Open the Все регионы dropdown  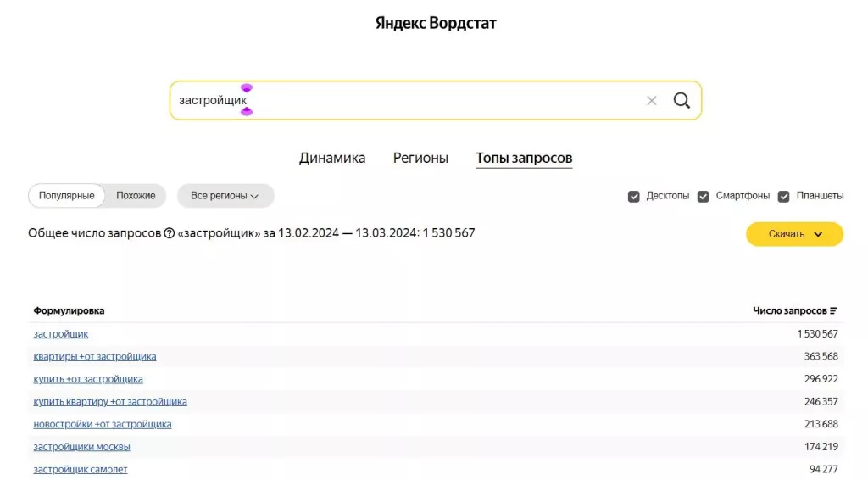point(225,196)
